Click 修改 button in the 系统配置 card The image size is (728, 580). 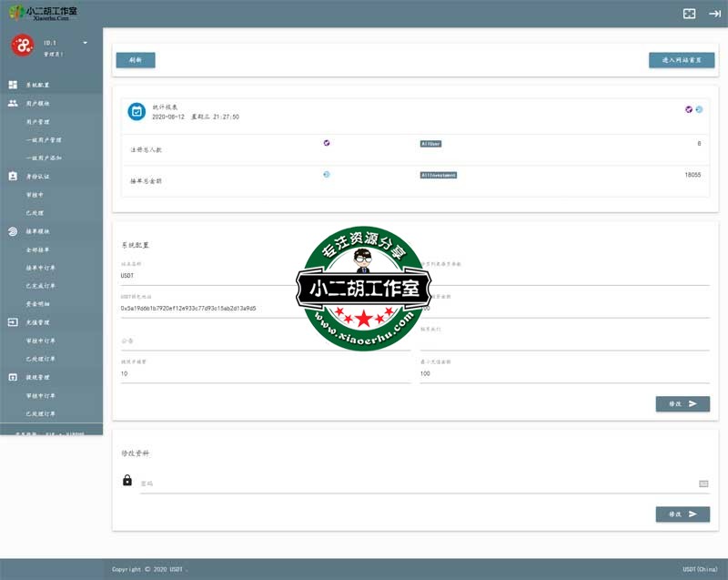pos(682,403)
